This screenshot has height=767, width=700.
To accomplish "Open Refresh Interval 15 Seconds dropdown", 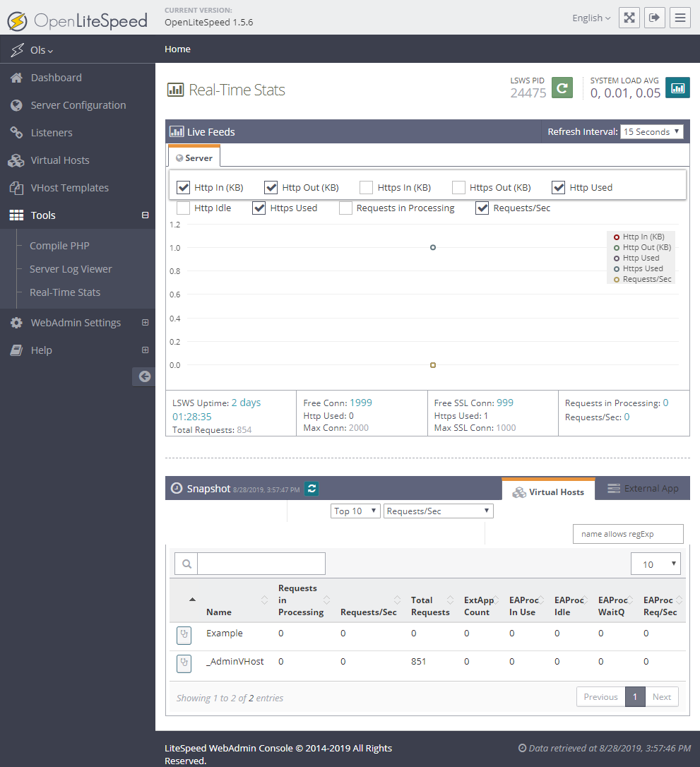I will pos(651,131).
